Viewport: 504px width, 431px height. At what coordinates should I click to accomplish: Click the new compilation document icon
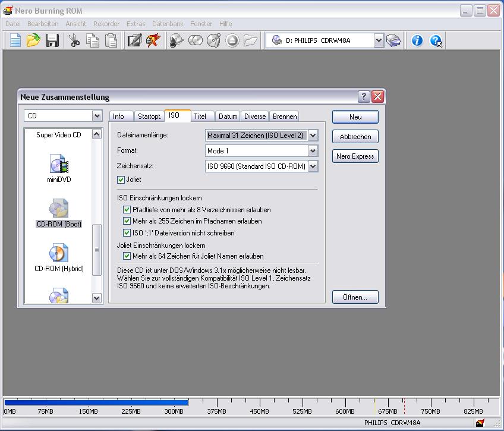pyautogui.click(x=15, y=40)
